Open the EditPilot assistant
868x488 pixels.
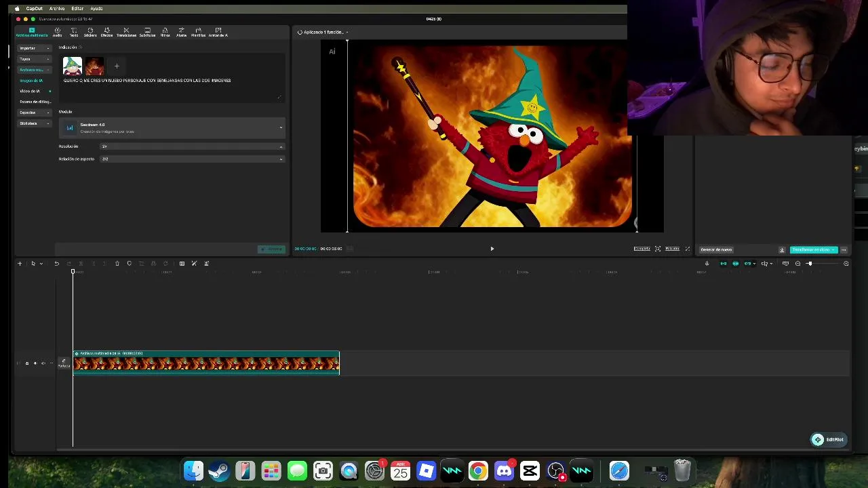pos(829,439)
